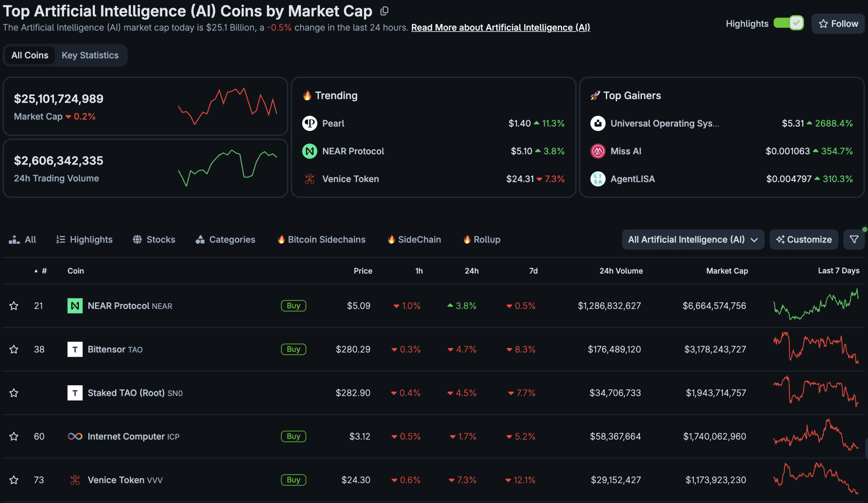Open Pearl from the Trending list

[x=333, y=123]
